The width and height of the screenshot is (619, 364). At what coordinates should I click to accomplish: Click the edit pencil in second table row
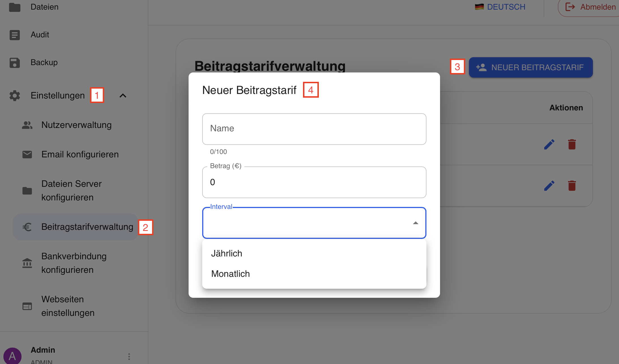[x=549, y=186]
